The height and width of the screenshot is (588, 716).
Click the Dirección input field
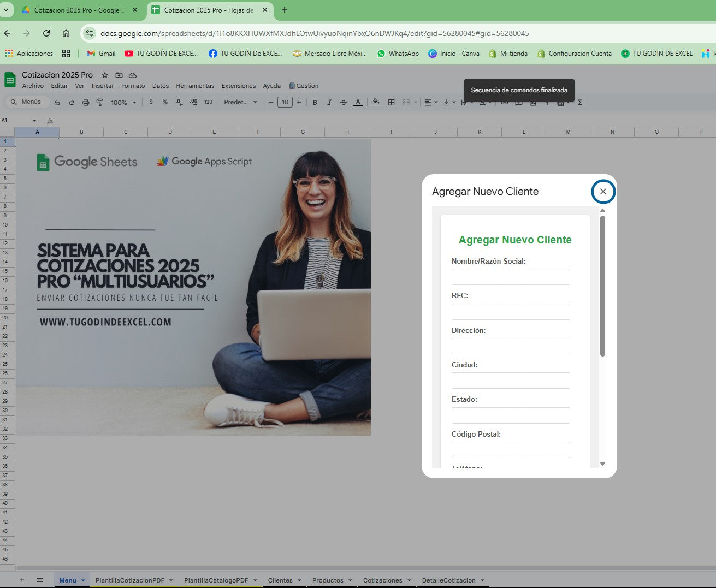point(511,346)
